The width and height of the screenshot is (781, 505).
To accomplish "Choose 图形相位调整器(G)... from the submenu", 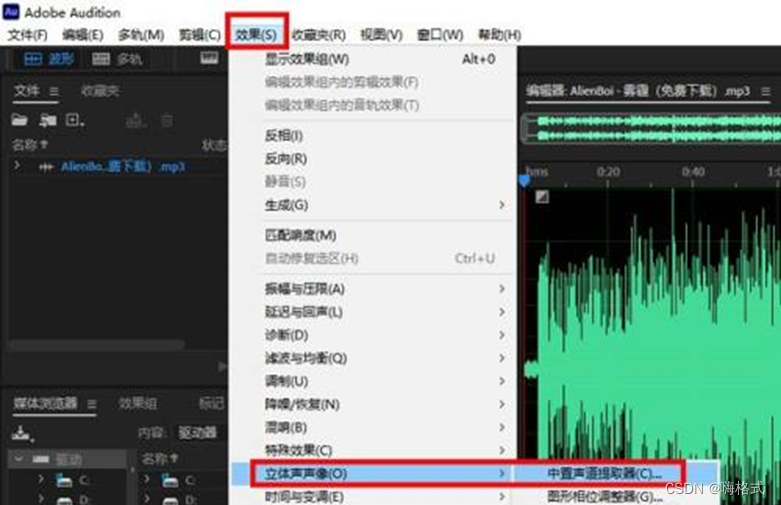I will pos(616,497).
